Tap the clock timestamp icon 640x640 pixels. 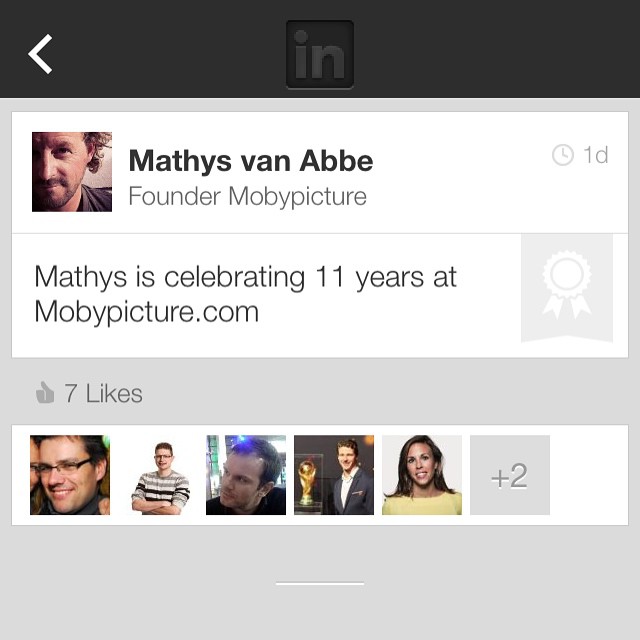pos(563,155)
